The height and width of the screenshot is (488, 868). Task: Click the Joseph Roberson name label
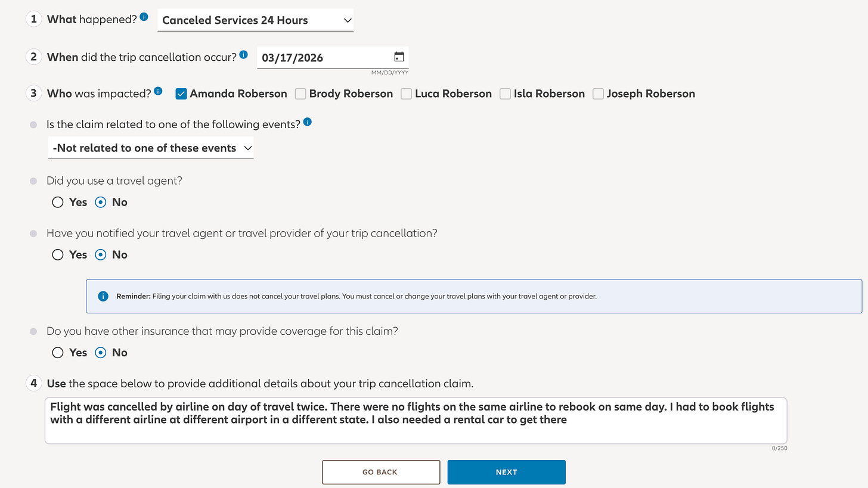651,94
